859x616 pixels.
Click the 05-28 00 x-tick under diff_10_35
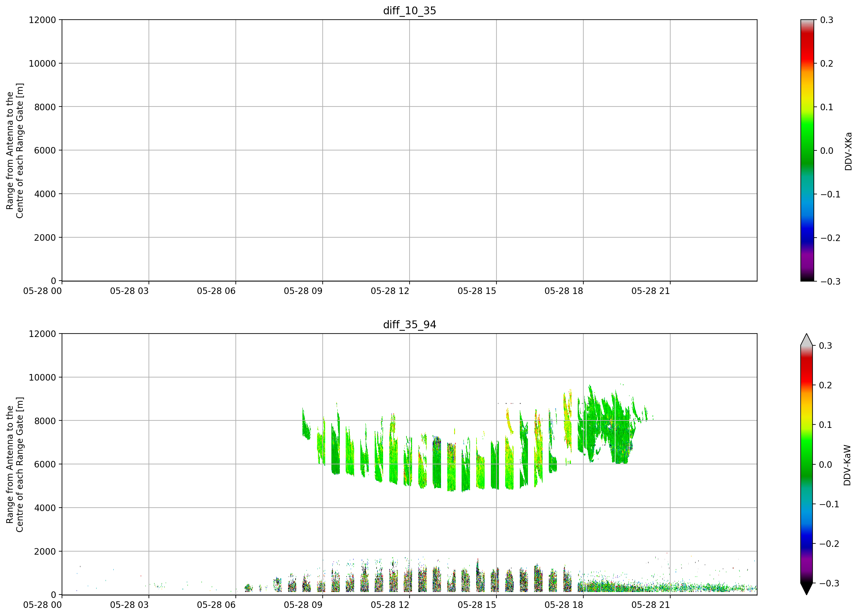[42, 291]
